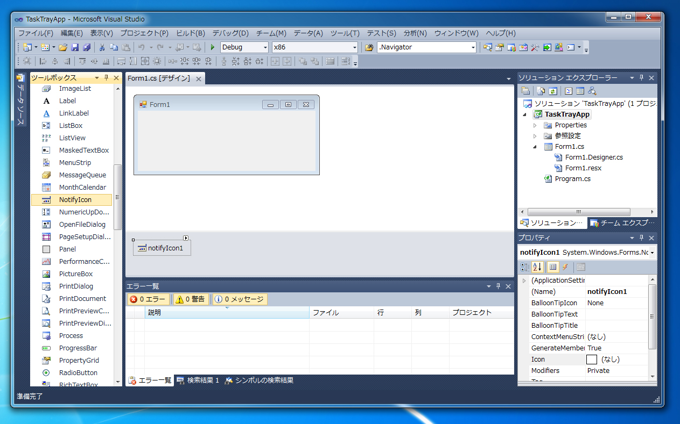The width and height of the screenshot is (680, 424).
Task: Click the (Name) property value notifyIcon1
Action: coord(607,292)
